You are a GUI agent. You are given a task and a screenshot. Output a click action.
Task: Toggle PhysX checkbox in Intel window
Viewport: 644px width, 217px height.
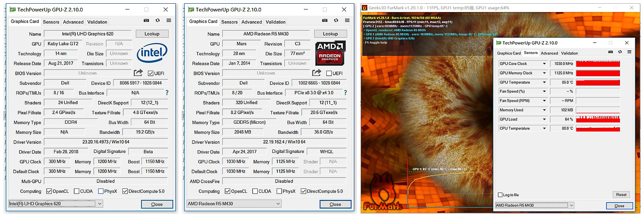[x=101, y=191]
